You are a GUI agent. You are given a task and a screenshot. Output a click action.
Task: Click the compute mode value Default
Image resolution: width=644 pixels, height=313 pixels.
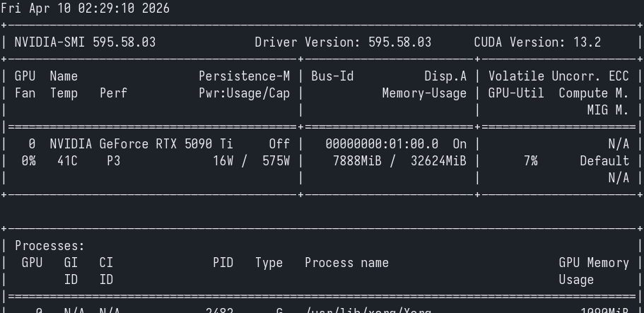pos(604,161)
